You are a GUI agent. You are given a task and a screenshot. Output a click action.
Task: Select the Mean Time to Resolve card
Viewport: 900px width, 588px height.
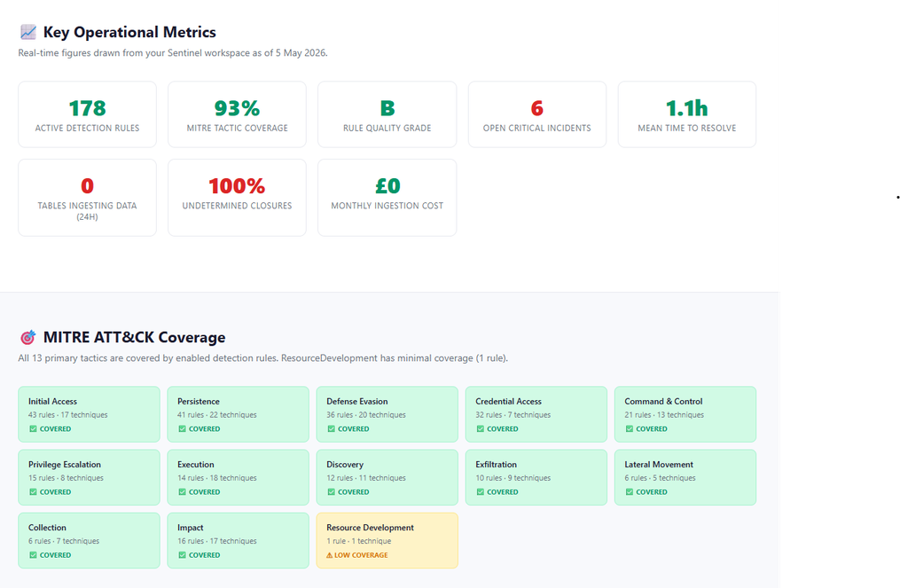687,114
